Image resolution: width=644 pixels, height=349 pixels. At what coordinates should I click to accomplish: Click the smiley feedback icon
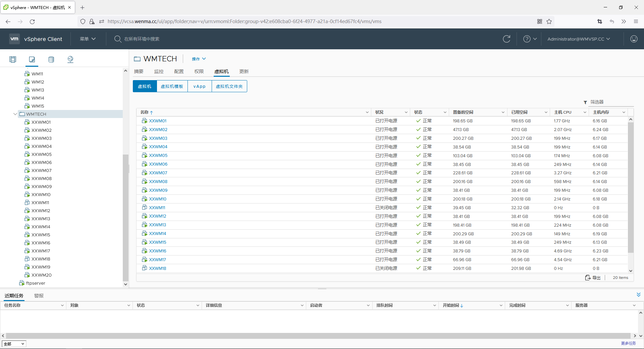click(634, 39)
